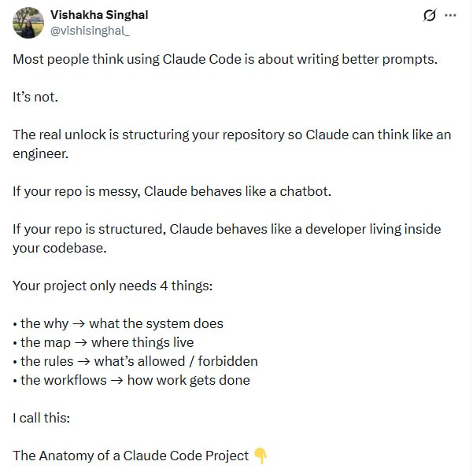473x476 pixels.
Task: Click the word "engineer." in the post
Action: pyautogui.click(x=40, y=153)
